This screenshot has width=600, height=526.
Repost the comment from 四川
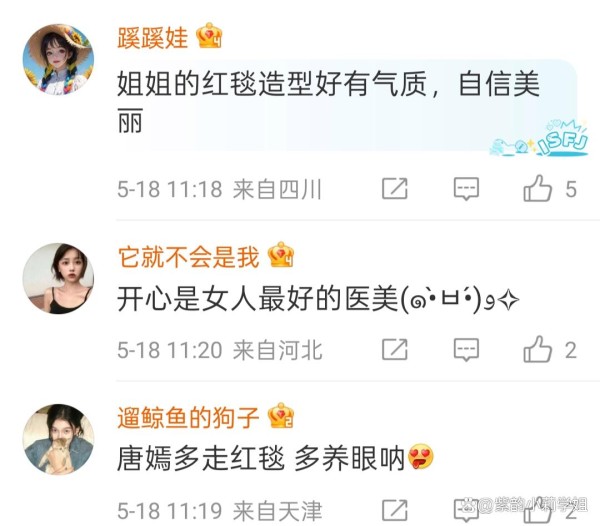[395, 188]
